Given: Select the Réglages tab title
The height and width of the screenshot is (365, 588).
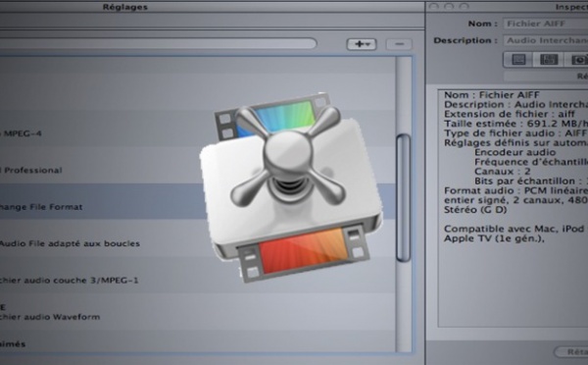Looking at the screenshot, I should point(125,7).
